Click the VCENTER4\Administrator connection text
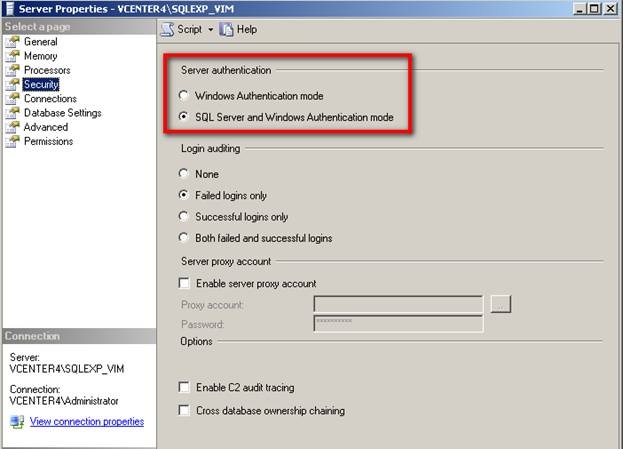The image size is (623, 449). pyautogui.click(x=64, y=401)
